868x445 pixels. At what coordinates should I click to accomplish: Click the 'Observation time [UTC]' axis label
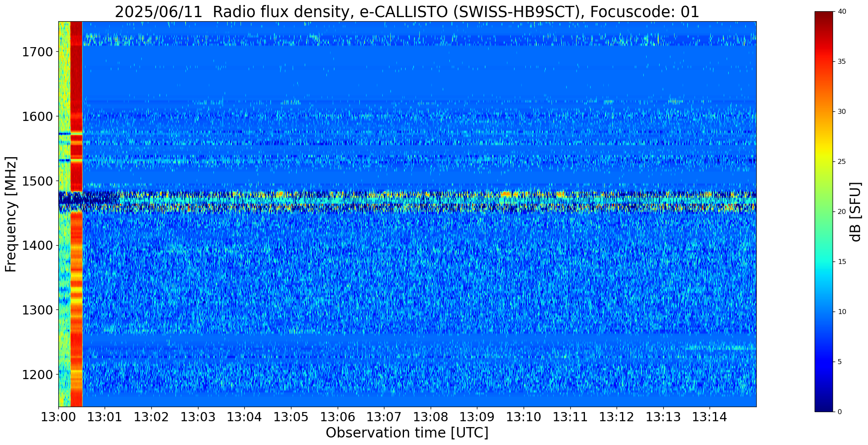[x=407, y=433]
